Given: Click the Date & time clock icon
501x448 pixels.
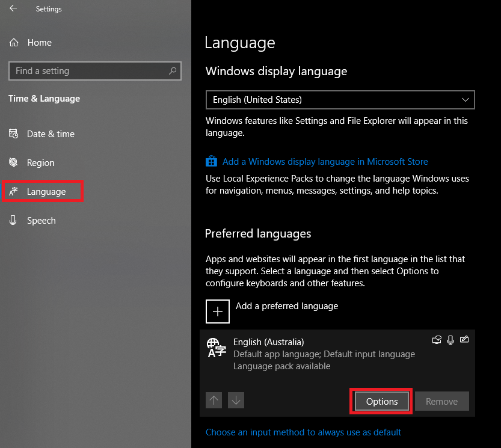Looking at the screenshot, I should click(13, 133).
